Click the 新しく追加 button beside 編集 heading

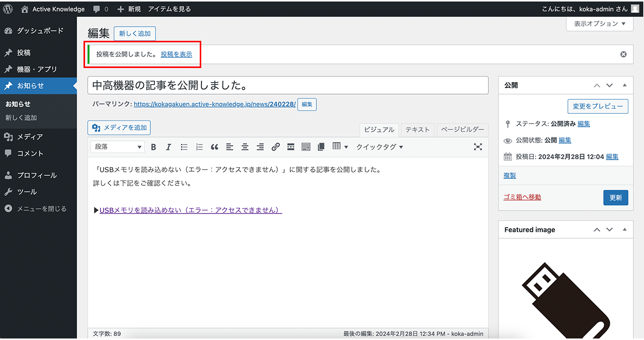tap(135, 34)
